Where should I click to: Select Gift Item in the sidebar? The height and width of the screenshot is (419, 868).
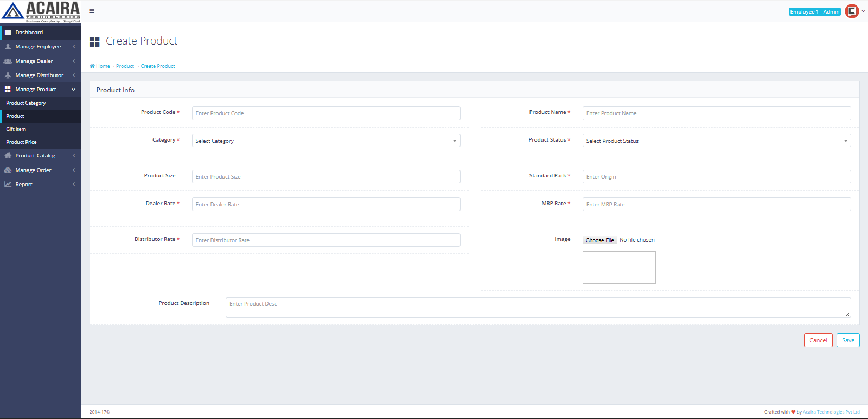(x=16, y=129)
